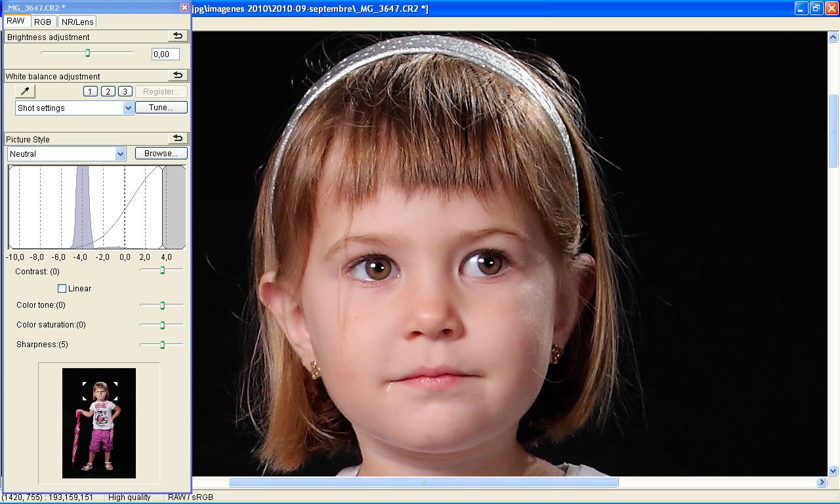Screen dimensions: 840x504
Task: Enable the Linear checkbox
Action: coord(62,289)
